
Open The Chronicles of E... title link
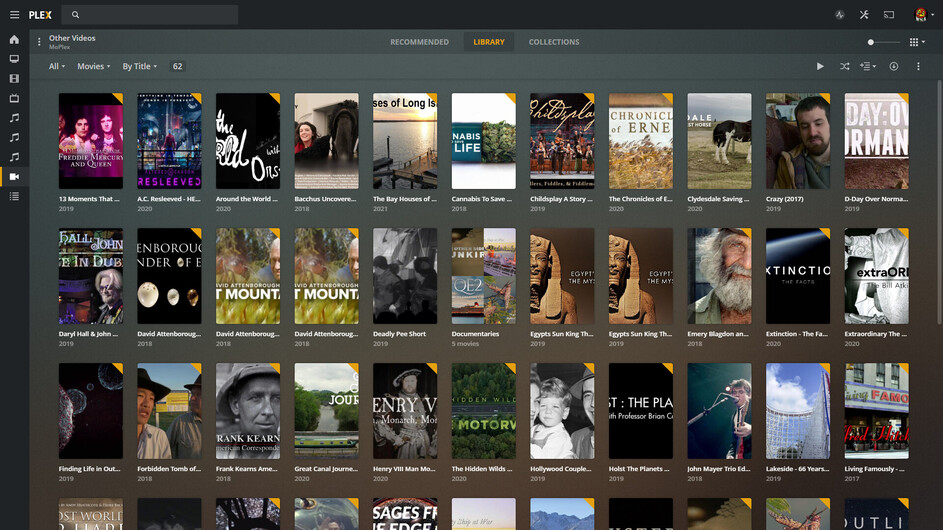coord(640,199)
